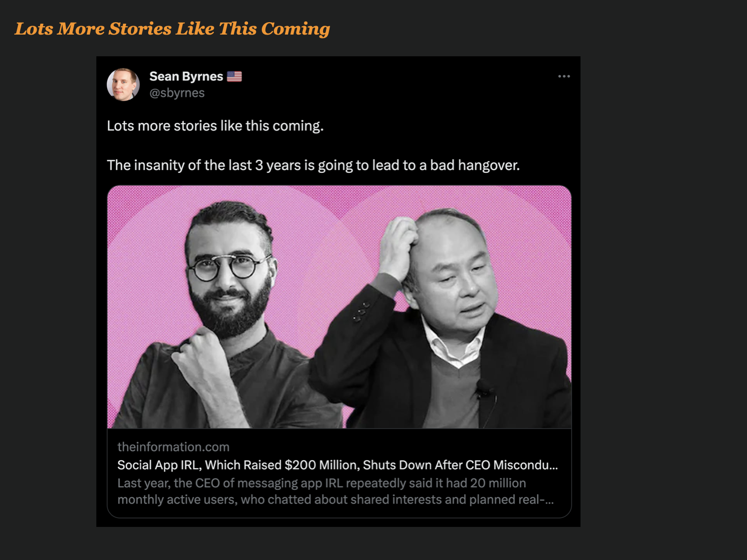Click the orange slide title heading
This screenshot has width=747, height=560.
point(172,29)
